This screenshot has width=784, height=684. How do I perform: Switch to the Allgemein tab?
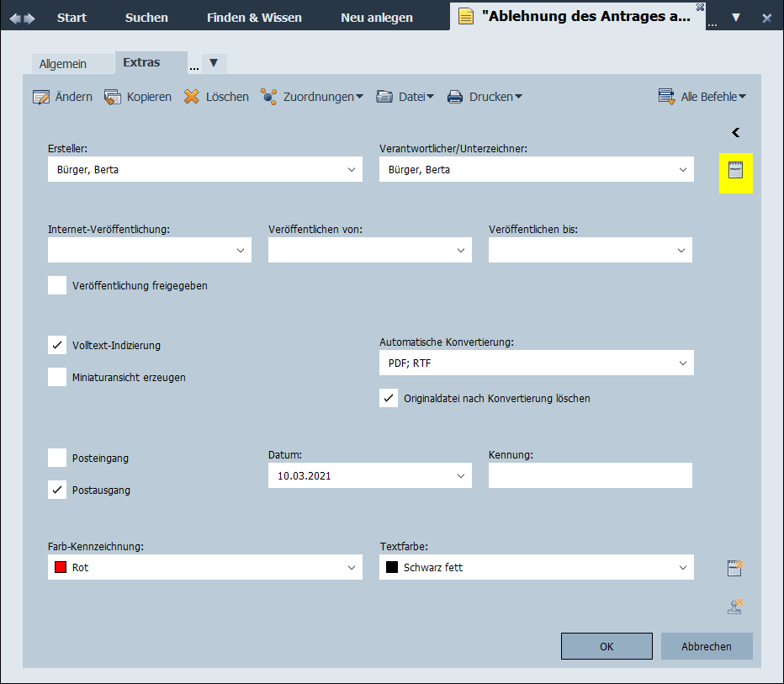click(x=63, y=64)
